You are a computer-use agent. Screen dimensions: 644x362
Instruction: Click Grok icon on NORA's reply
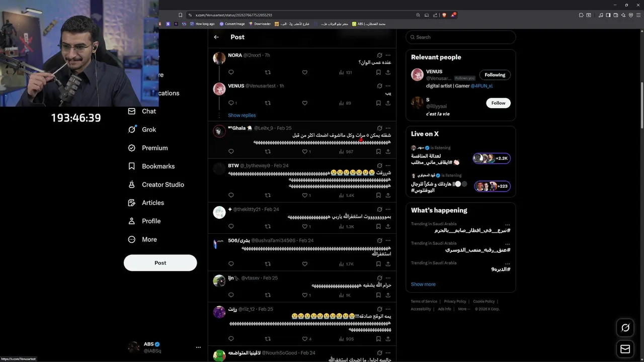379,55
